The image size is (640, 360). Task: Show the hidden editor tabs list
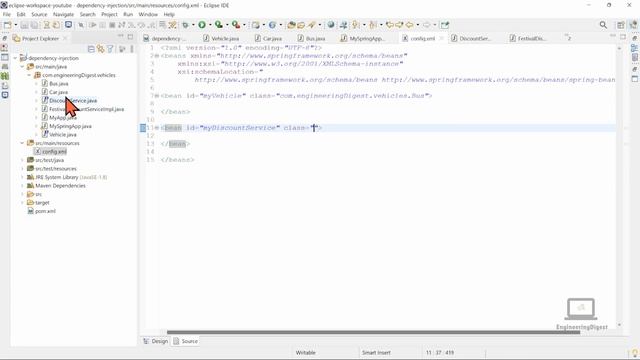(568, 38)
